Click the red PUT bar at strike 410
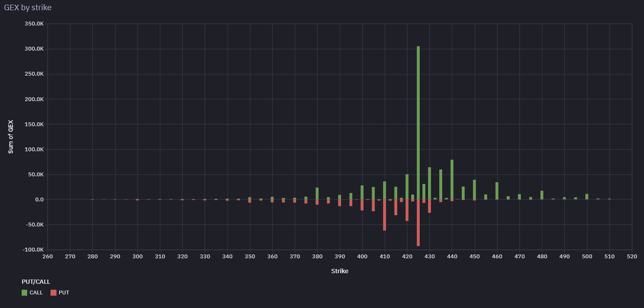Image resolution: width=644 pixels, height=308 pixels. [x=384, y=215]
